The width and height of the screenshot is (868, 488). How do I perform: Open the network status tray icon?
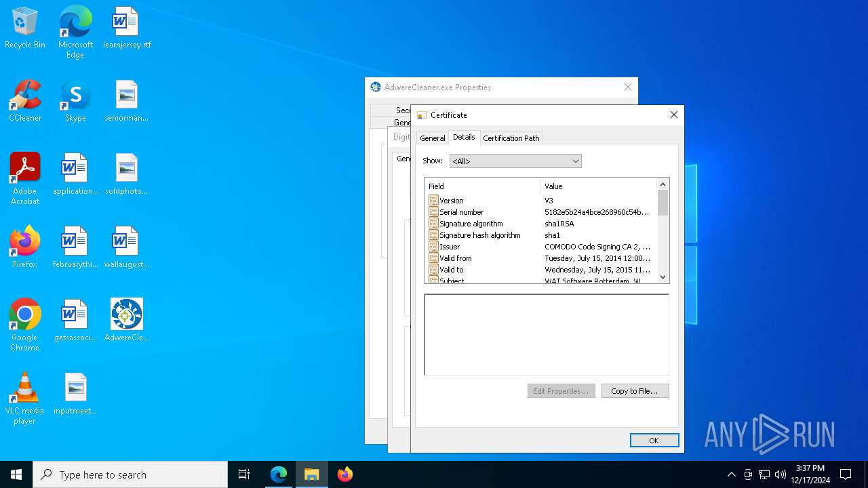click(x=764, y=474)
